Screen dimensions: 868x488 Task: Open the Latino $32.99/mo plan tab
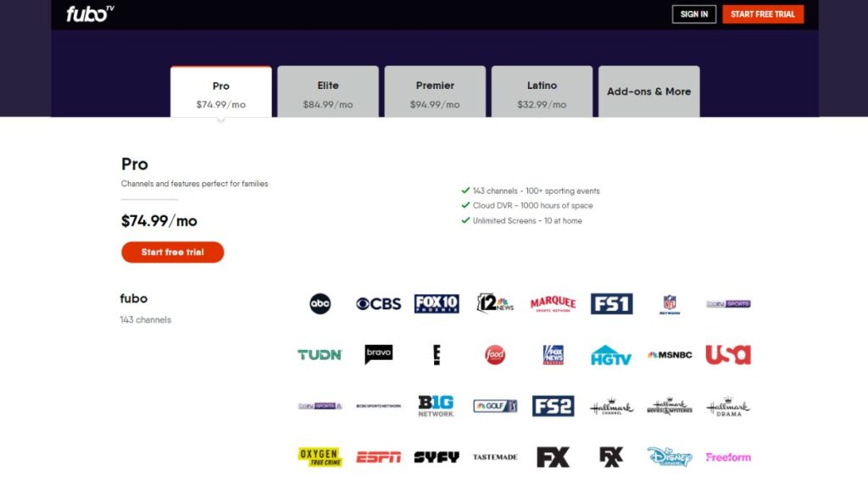coord(542,91)
